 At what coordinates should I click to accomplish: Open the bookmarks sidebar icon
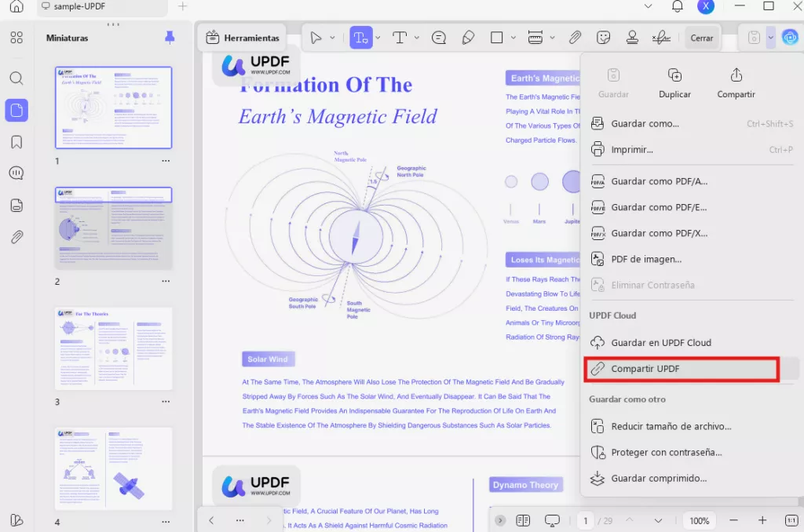point(16,142)
